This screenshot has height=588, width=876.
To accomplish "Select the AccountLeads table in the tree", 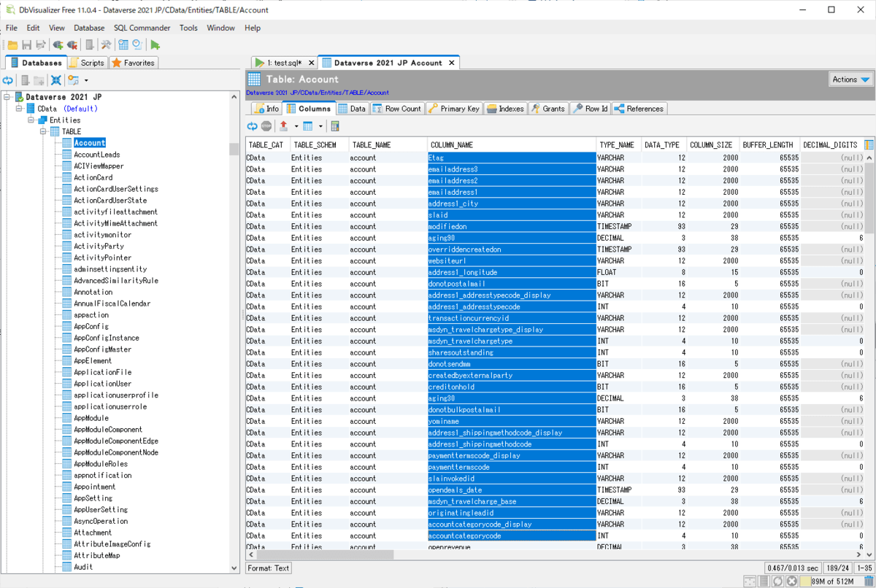I will 96,155.
